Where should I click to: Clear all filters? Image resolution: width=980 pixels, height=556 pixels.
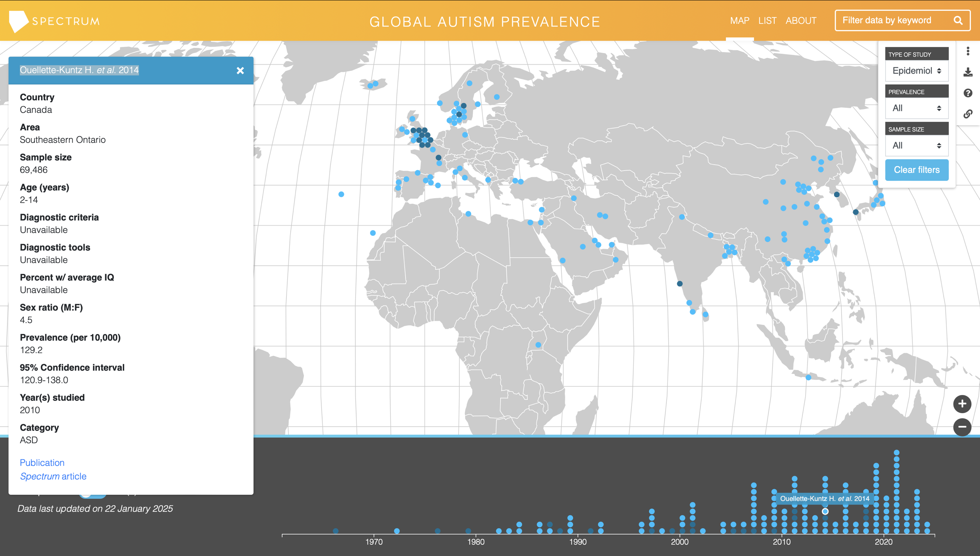[x=917, y=170]
